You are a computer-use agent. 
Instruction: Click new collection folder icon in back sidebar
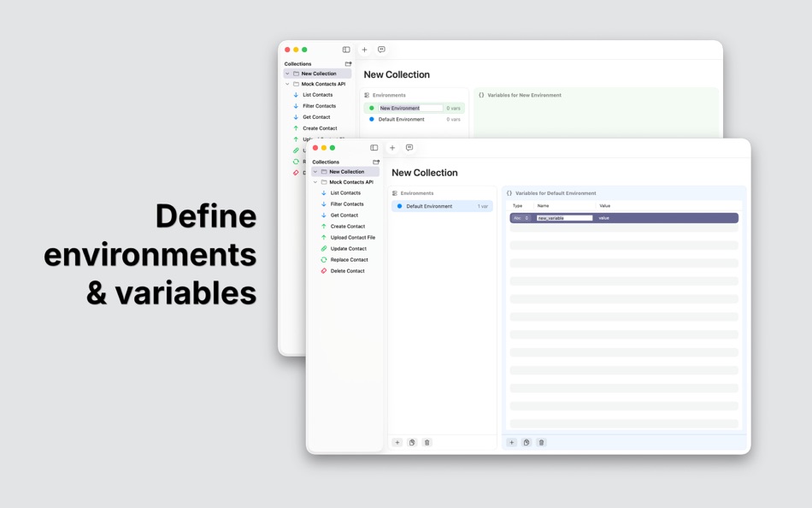[x=348, y=64]
